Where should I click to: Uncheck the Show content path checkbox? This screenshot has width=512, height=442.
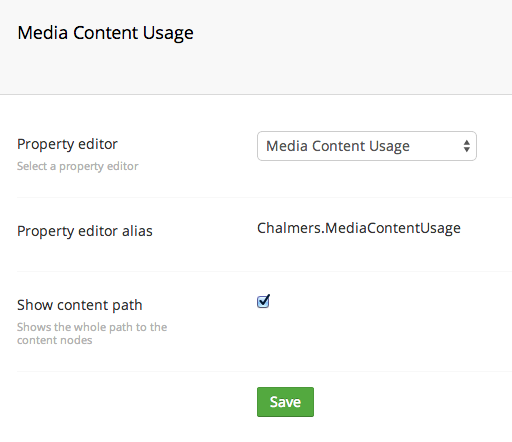[263, 302]
